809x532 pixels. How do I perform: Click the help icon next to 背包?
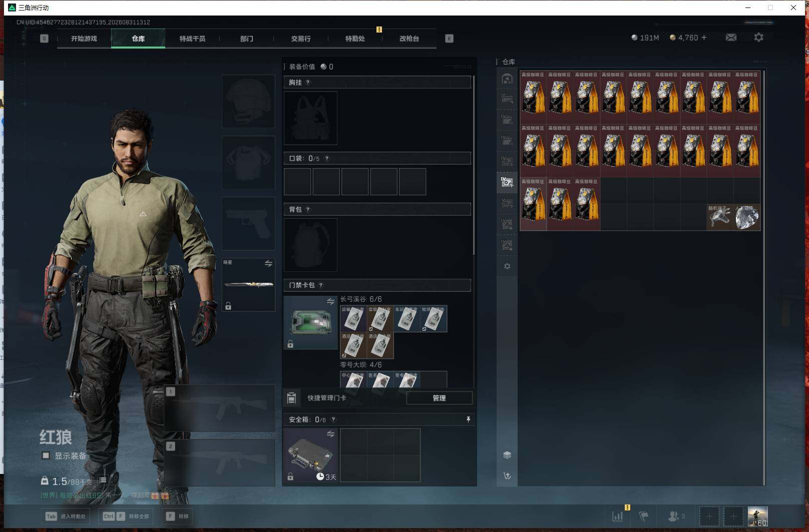coord(307,210)
